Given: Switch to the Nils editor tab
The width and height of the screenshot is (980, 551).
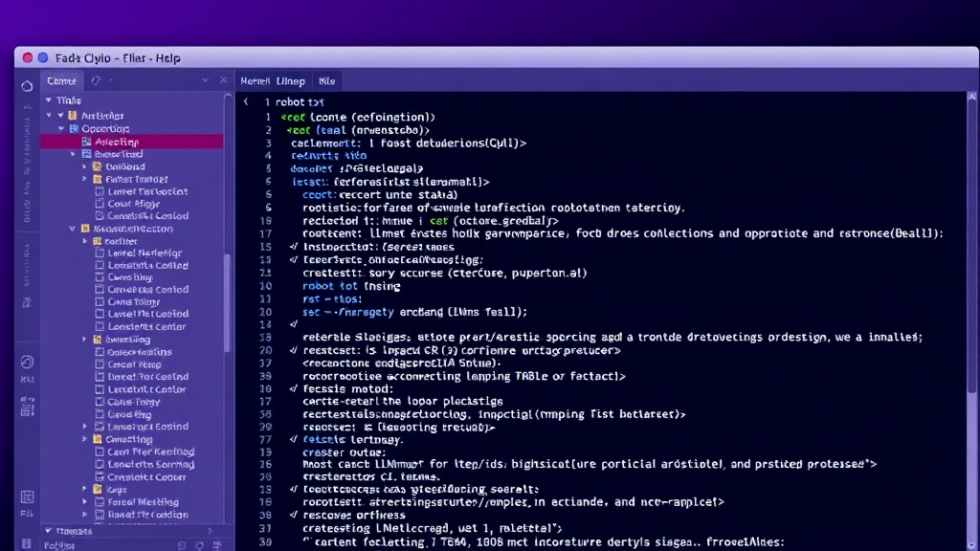Looking at the screenshot, I should pyautogui.click(x=327, y=81).
